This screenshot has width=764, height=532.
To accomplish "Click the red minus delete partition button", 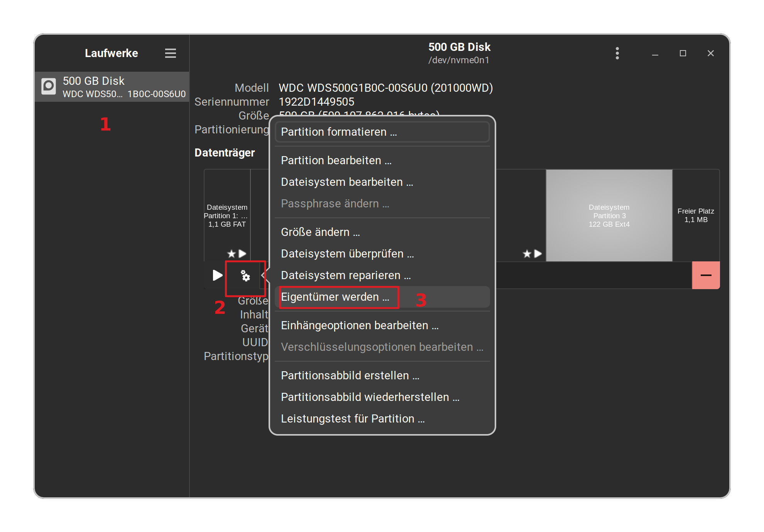I will click(x=706, y=275).
